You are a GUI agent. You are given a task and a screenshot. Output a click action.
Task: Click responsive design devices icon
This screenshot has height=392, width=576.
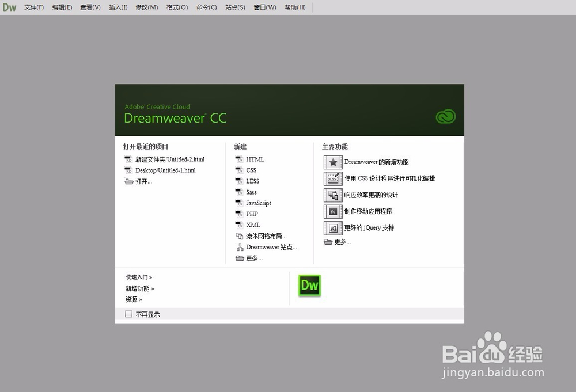point(333,195)
